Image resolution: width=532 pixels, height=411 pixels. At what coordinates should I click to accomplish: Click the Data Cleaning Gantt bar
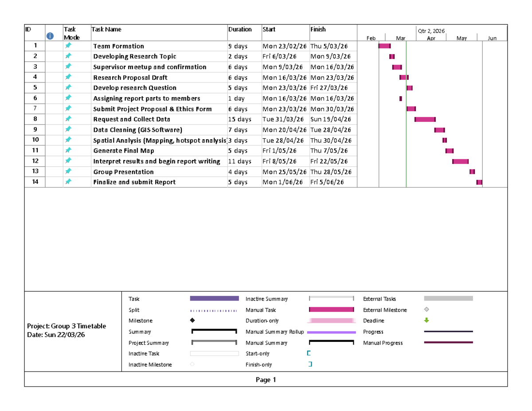pos(439,130)
